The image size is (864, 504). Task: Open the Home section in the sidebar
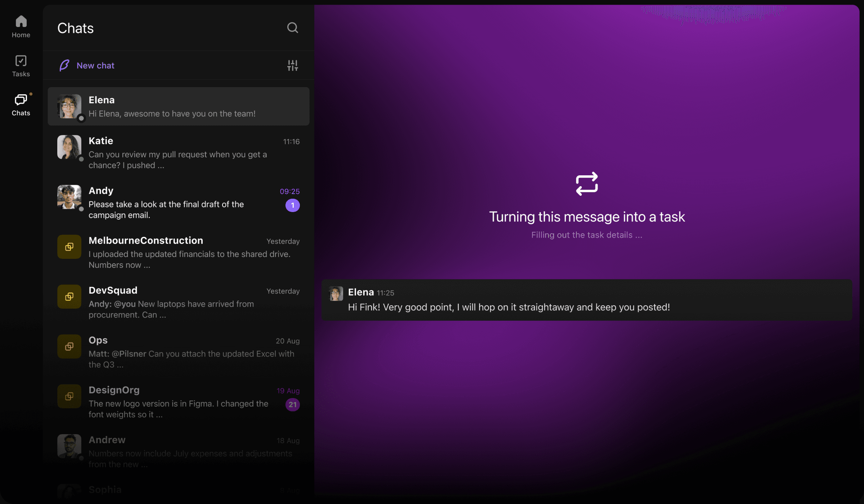(x=21, y=26)
